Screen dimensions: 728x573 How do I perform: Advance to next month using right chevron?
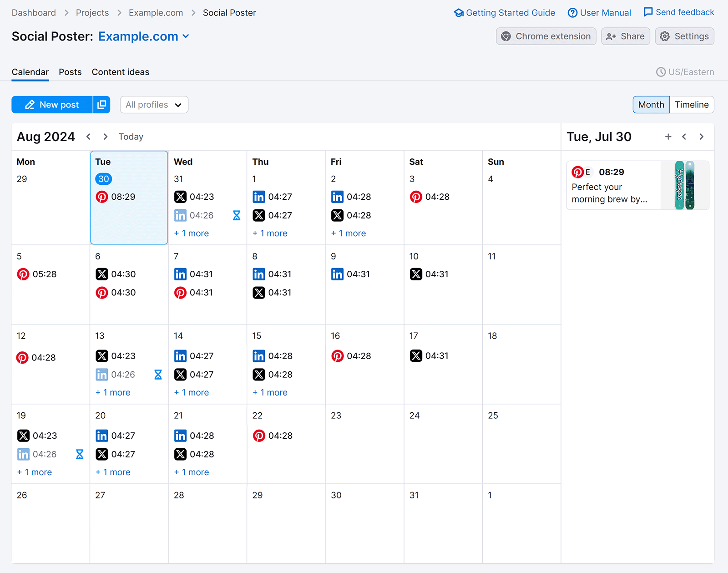pos(106,137)
